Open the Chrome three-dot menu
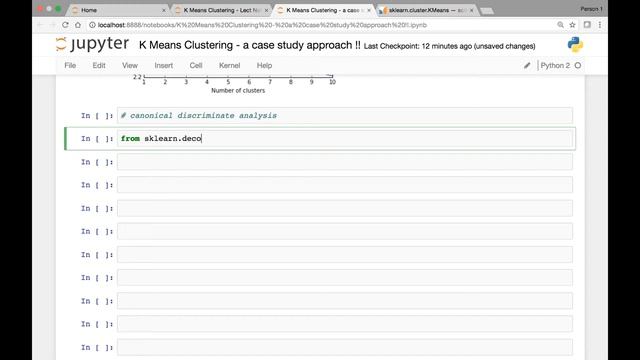Image resolution: width=640 pixels, height=360 pixels. point(600,25)
